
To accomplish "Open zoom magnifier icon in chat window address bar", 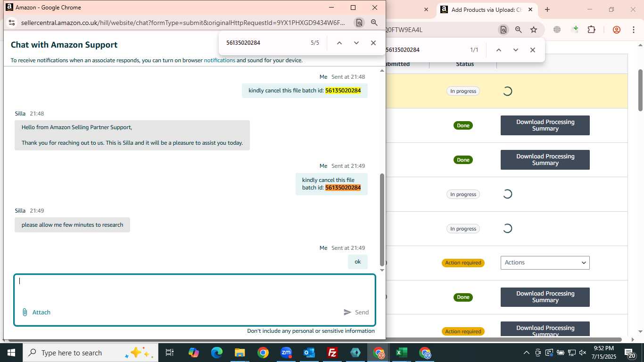I will (x=374, y=23).
